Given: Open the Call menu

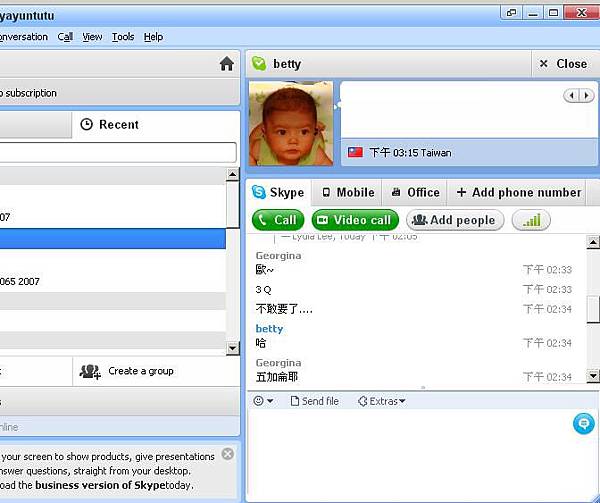Looking at the screenshot, I should point(65,37).
